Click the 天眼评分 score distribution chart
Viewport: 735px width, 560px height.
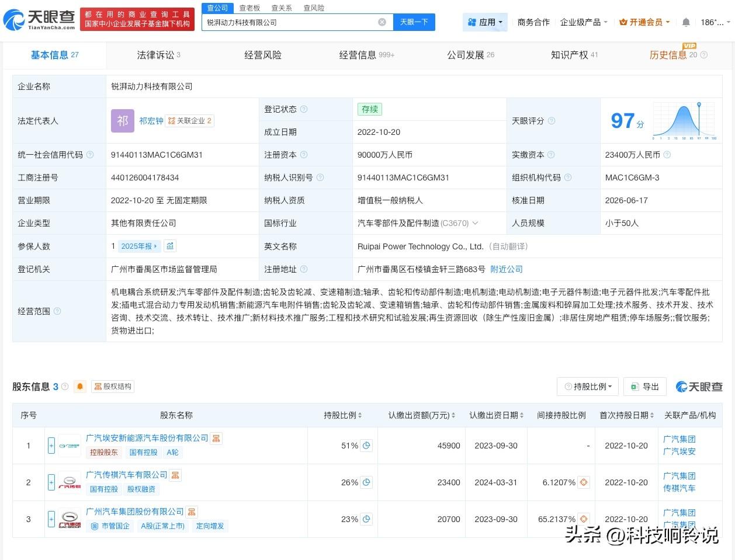point(685,121)
